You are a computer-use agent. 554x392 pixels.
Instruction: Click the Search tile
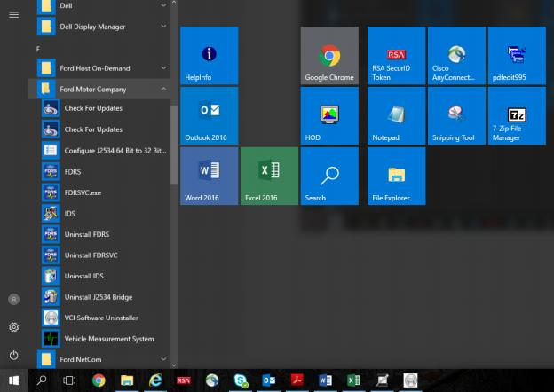[329, 176]
